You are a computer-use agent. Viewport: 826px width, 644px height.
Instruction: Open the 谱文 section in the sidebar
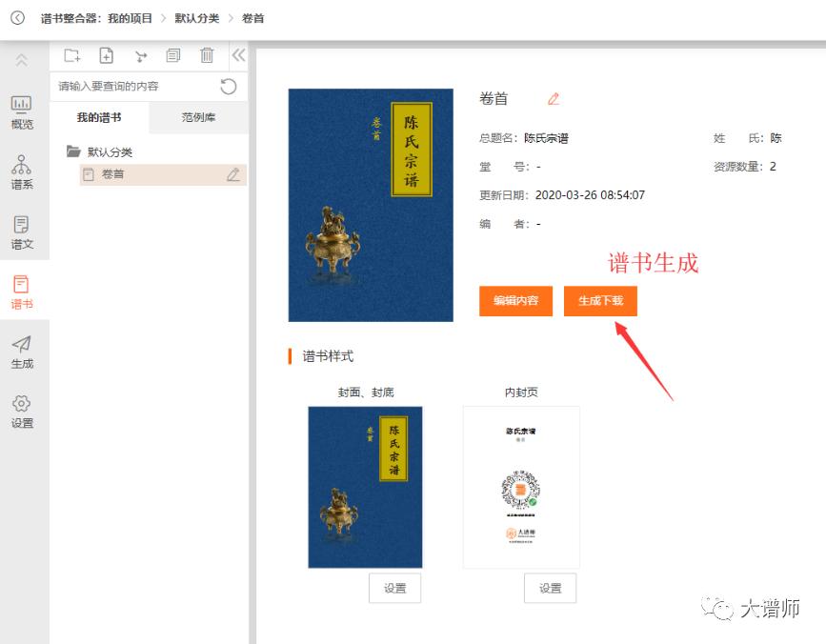click(22, 231)
